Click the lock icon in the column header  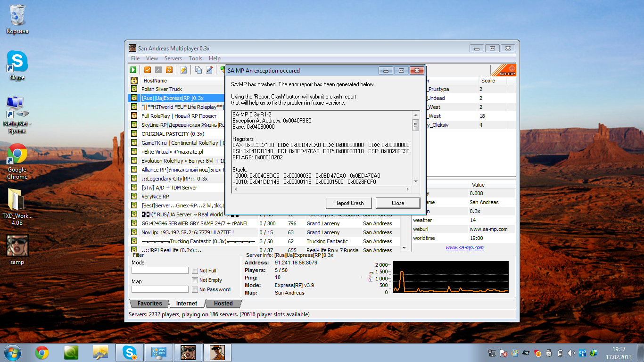pos(134,81)
